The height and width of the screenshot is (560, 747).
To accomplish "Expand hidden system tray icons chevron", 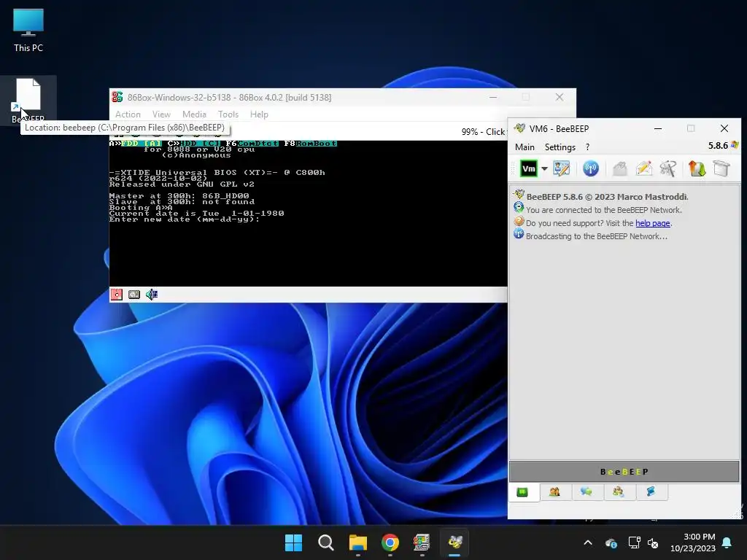I will tap(588, 542).
